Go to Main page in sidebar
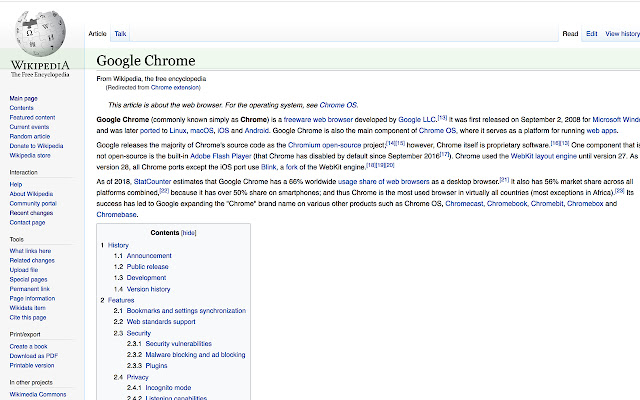Image resolution: width=640 pixels, height=400 pixels. coord(23,98)
